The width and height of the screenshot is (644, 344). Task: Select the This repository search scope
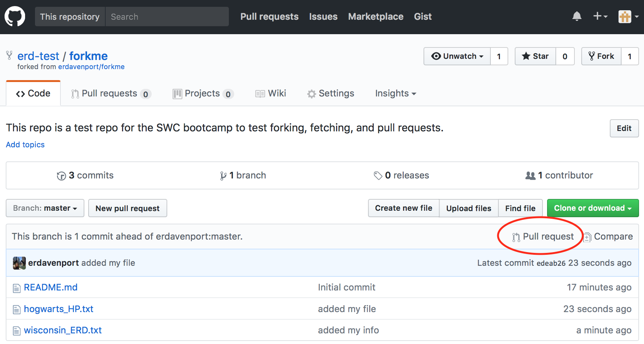coord(70,17)
